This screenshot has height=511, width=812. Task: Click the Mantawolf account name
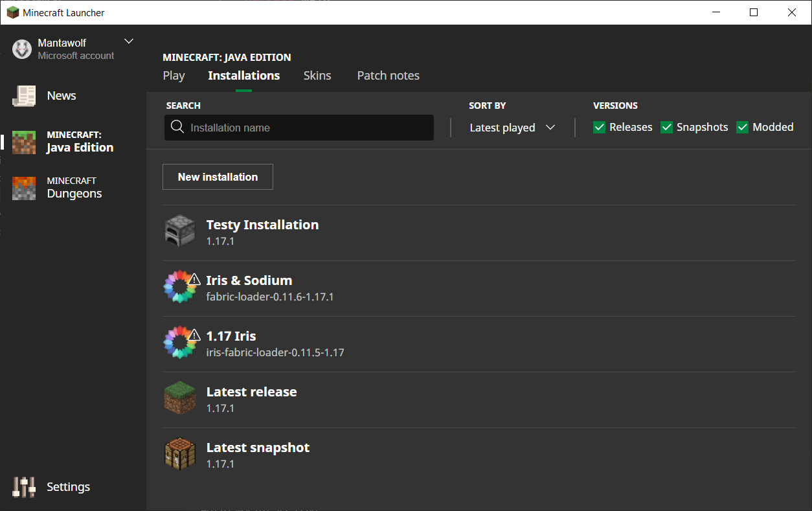pos(62,43)
